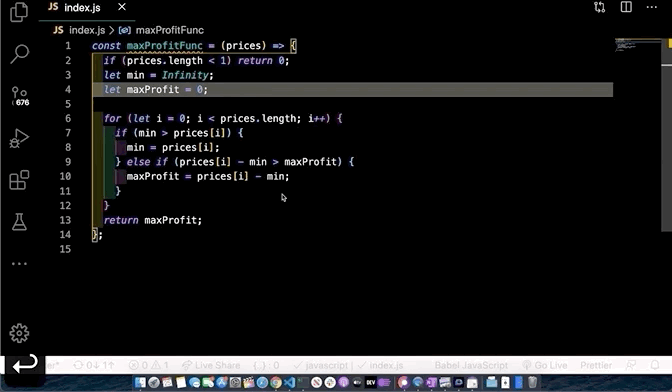Viewport: 672px width, 392px height.
Task: Click the 'const maxProfitFunc' declaration text
Action: pos(147,46)
